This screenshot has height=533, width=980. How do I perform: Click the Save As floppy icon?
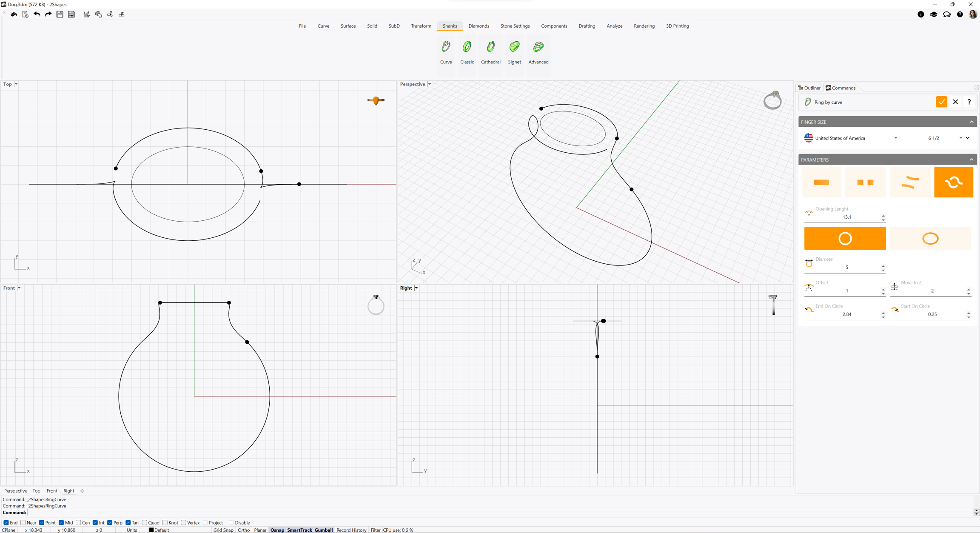click(71, 14)
